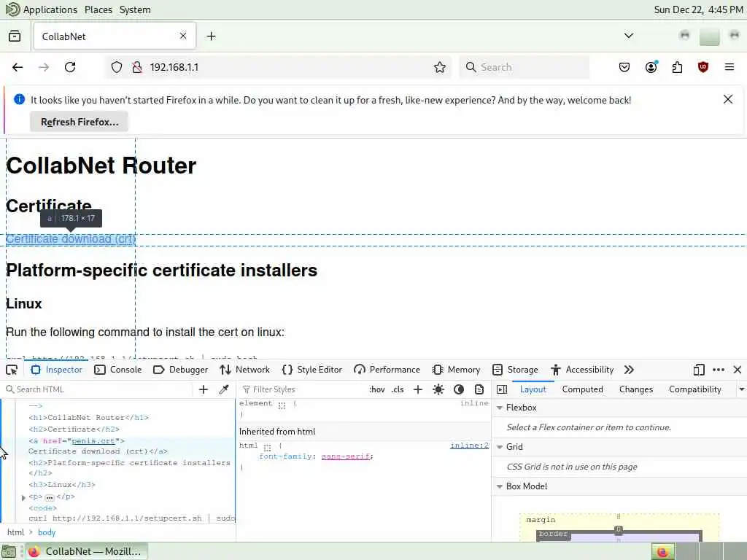Show more DevTools tabs with the chevron
Screen dimensions: 747x560
pyautogui.click(x=629, y=370)
